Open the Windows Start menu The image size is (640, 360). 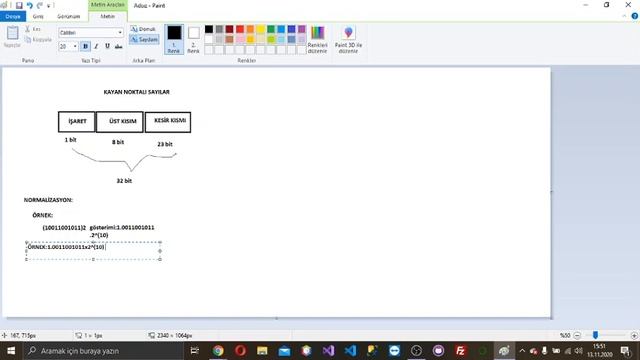pyautogui.click(x=11, y=351)
